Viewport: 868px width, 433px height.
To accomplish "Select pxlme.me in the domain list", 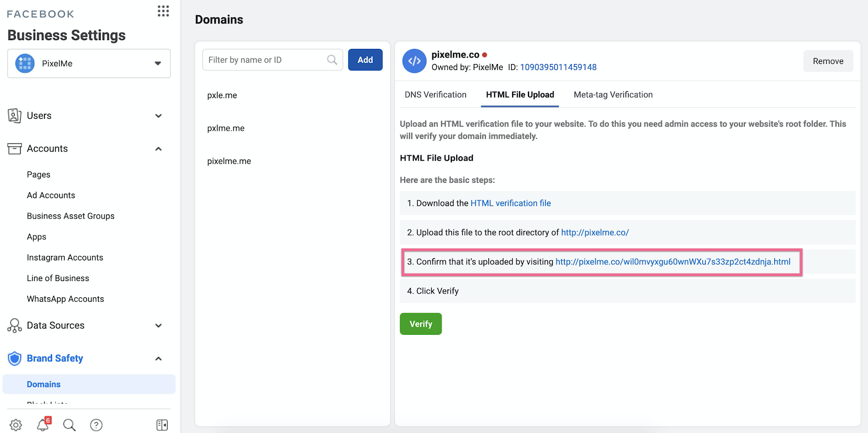I will (x=226, y=128).
